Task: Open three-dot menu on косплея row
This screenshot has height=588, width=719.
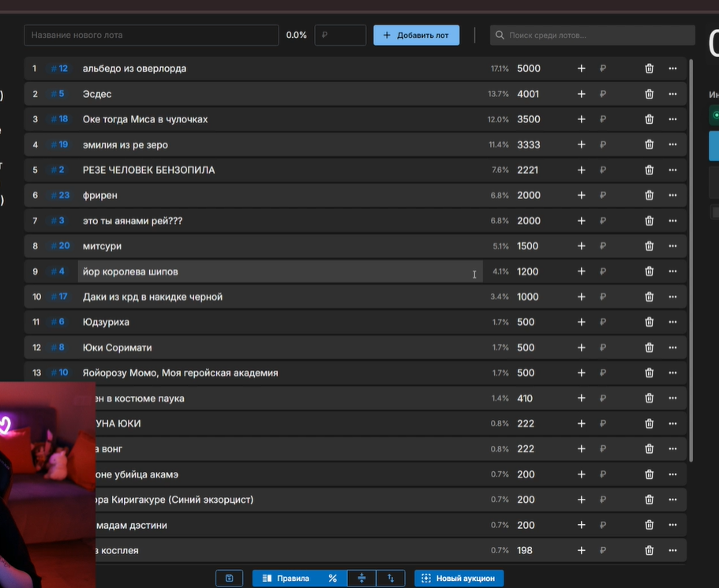Action: click(672, 550)
